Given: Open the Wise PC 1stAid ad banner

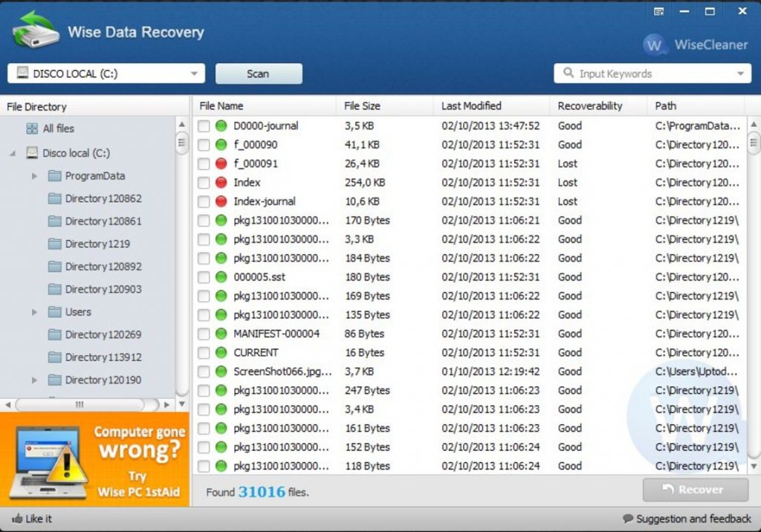Looking at the screenshot, I should 94,460.
